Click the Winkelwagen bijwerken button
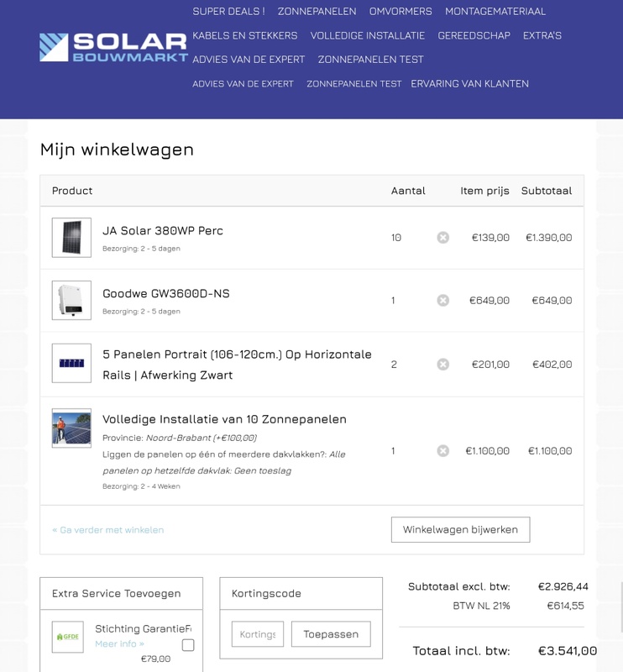Image resolution: width=623 pixels, height=672 pixels. pos(460,529)
